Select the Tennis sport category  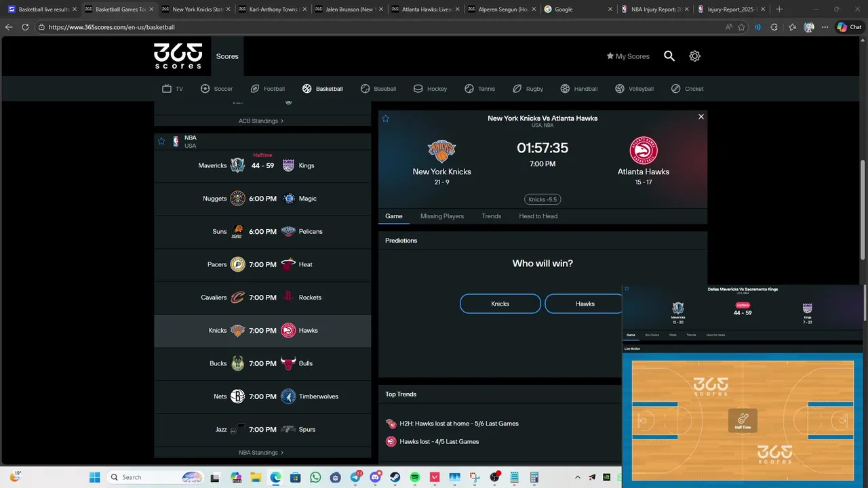tap(479, 89)
